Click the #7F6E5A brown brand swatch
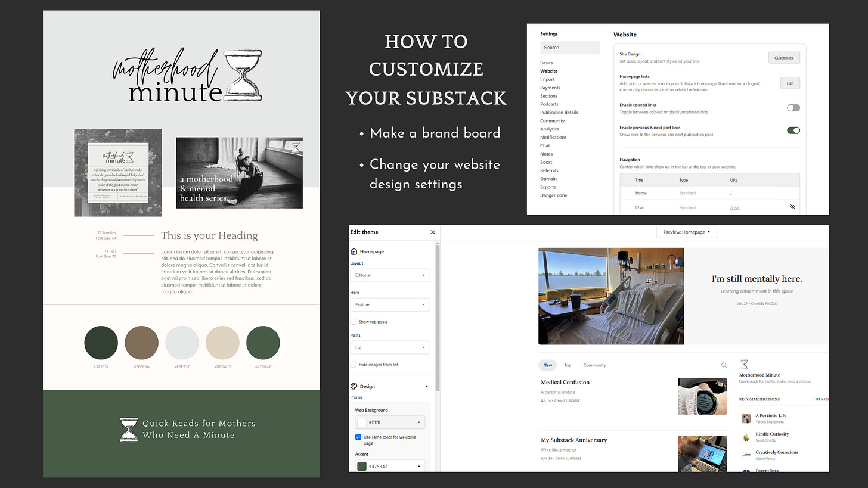Image resolution: width=868 pixels, height=488 pixels. point(141,343)
